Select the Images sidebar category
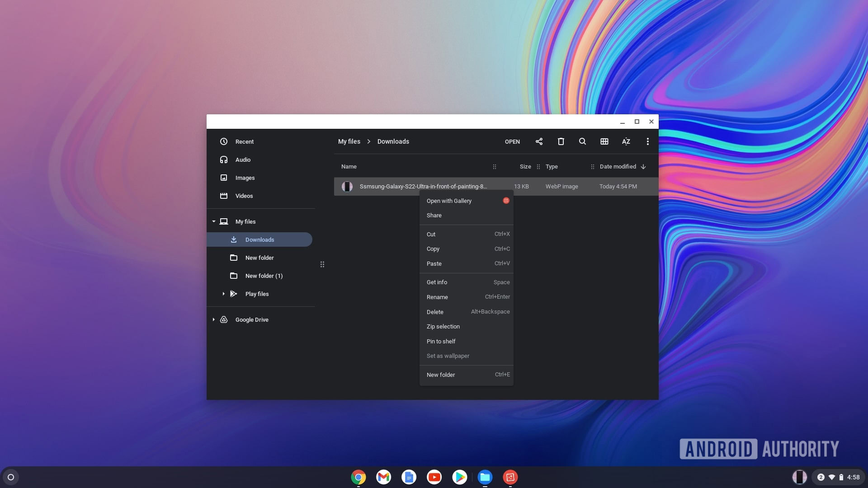The width and height of the screenshot is (868, 488). tap(245, 178)
